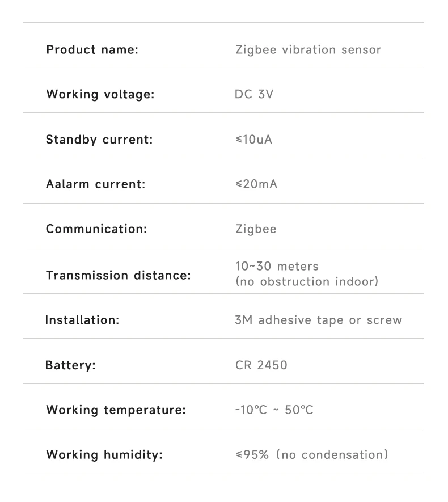Click the "Communication:" label
448x502 pixels.
click(x=96, y=229)
